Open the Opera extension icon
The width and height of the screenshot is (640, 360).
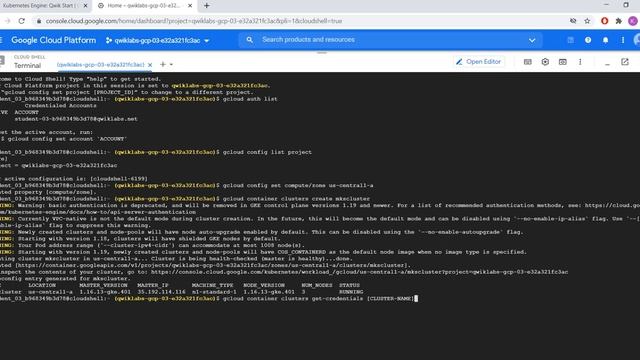point(604,21)
